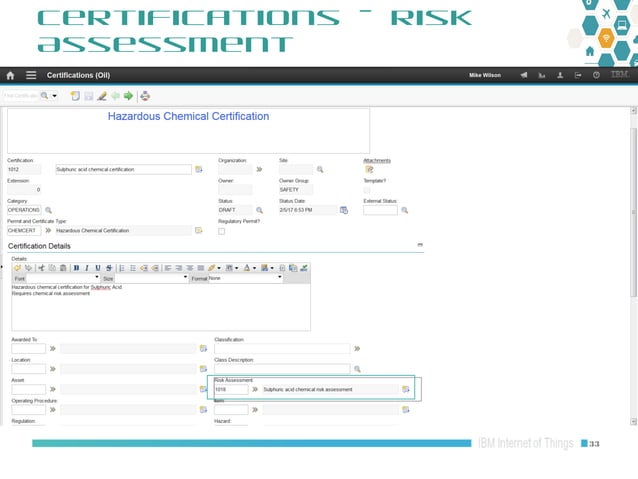
Task: Open the help icon in header
Action: coord(596,75)
